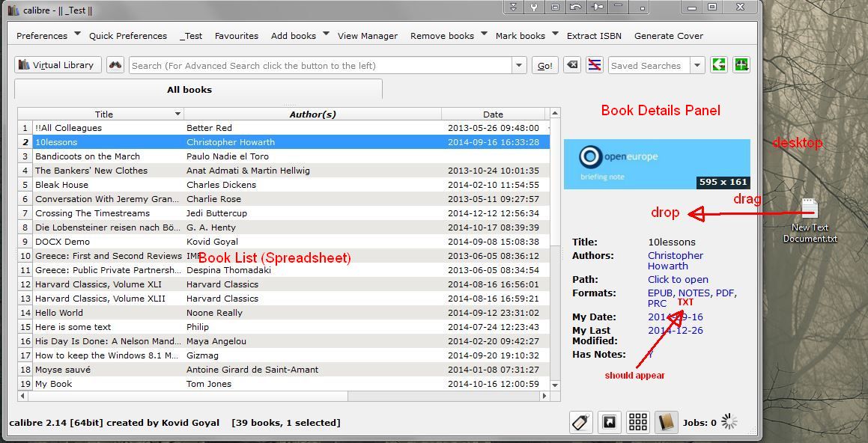The height and width of the screenshot is (443, 868).
Task: Select the Bleak House row
Action: coord(283,185)
